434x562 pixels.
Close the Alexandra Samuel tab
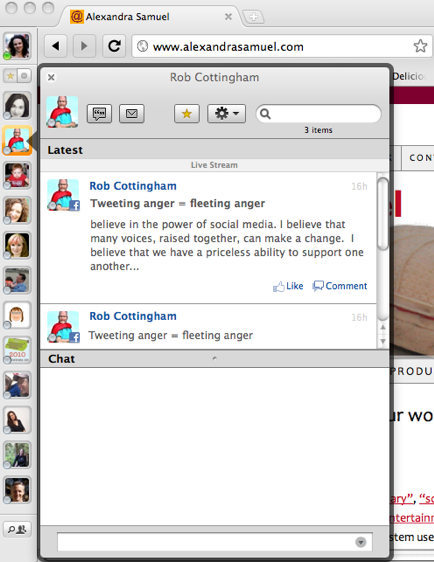pyautogui.click(x=228, y=16)
